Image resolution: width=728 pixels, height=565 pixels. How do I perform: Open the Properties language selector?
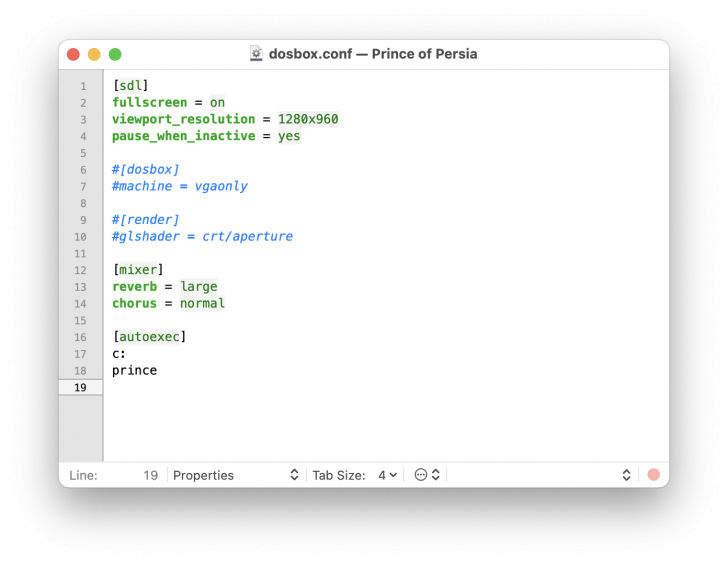coord(235,475)
